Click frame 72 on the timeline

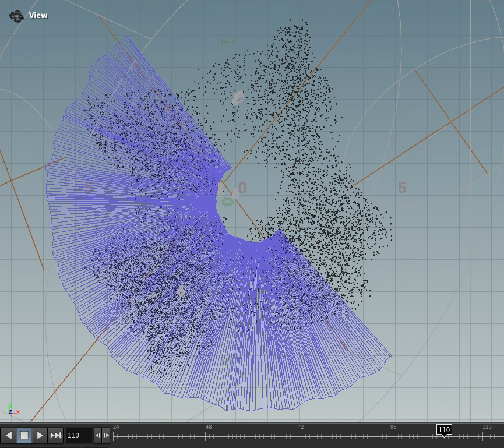point(299,436)
